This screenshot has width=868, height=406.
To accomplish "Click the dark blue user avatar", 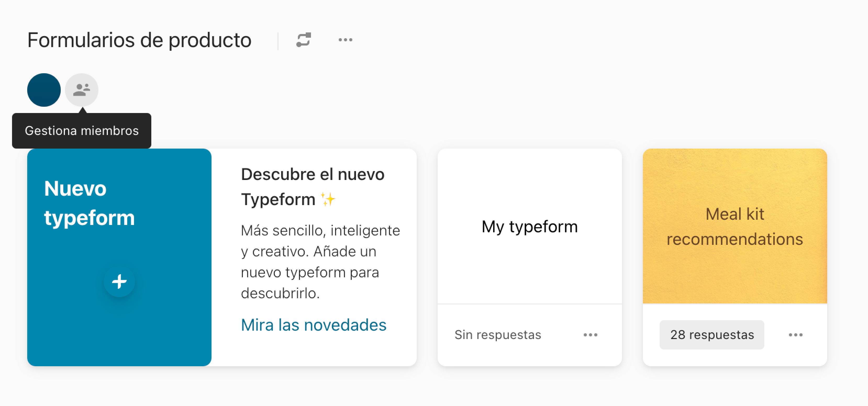I will [x=44, y=90].
